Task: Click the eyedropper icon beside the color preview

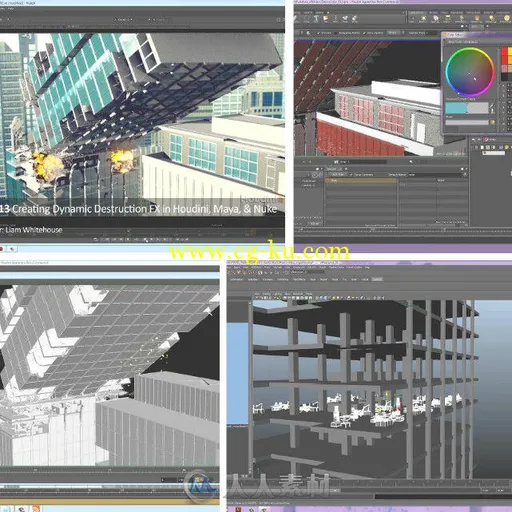Action: click(x=493, y=107)
